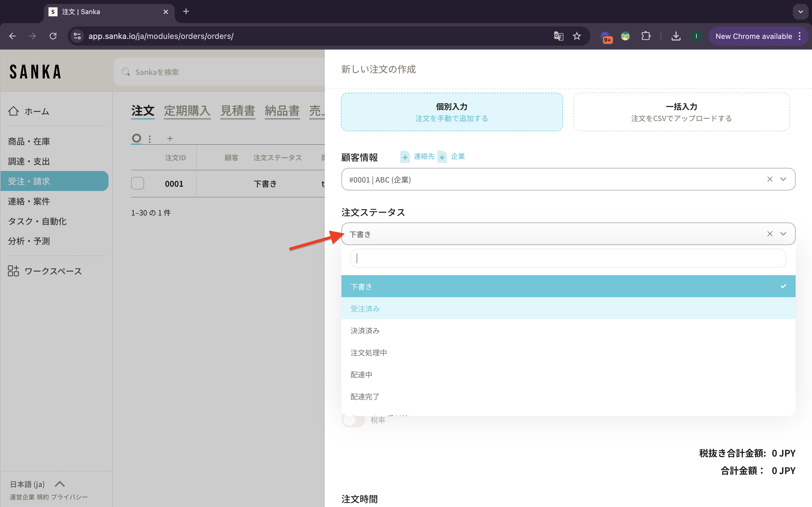Image resolution: width=812 pixels, height=507 pixels.
Task: Open the Chrome extensions puzzle icon
Action: 646,36
